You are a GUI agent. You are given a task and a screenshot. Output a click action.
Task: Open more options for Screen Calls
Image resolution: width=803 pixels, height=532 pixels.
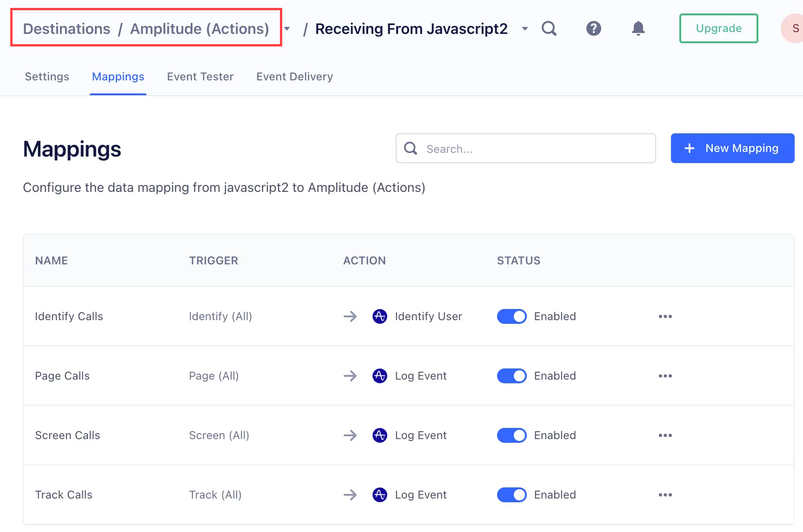point(665,435)
